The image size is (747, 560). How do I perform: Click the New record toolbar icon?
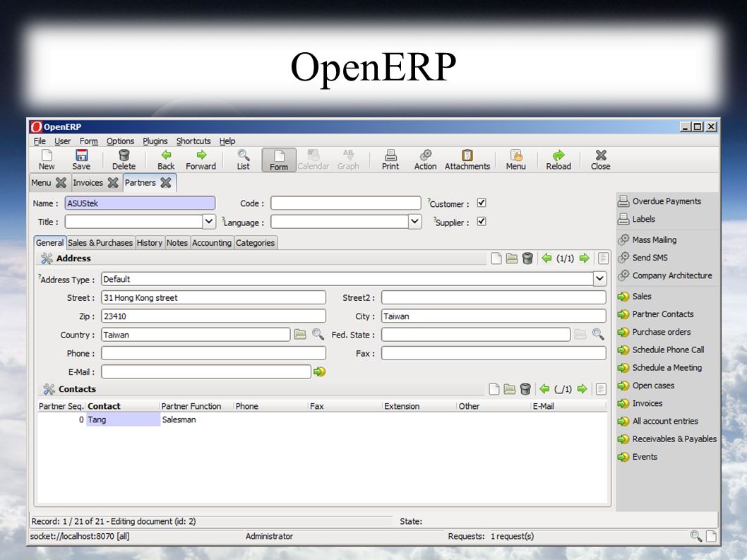click(47, 160)
